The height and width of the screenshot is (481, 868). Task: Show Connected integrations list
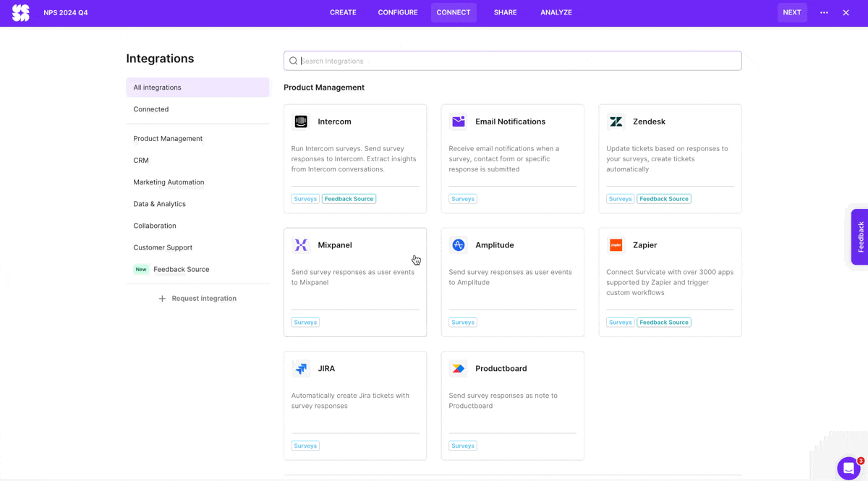point(151,109)
